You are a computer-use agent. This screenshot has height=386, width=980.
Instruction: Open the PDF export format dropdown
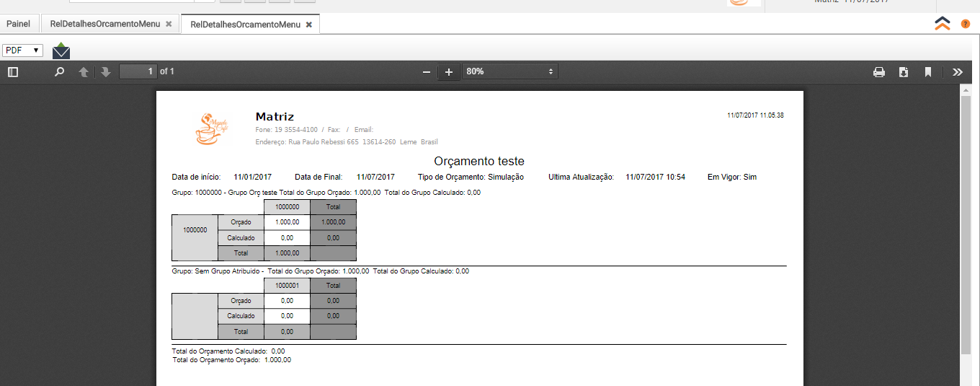(22, 51)
